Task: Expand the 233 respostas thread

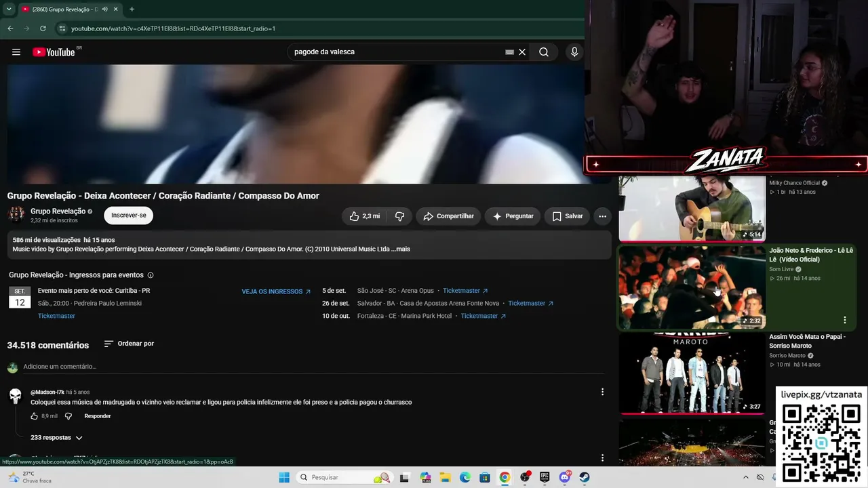Action: click(56, 438)
